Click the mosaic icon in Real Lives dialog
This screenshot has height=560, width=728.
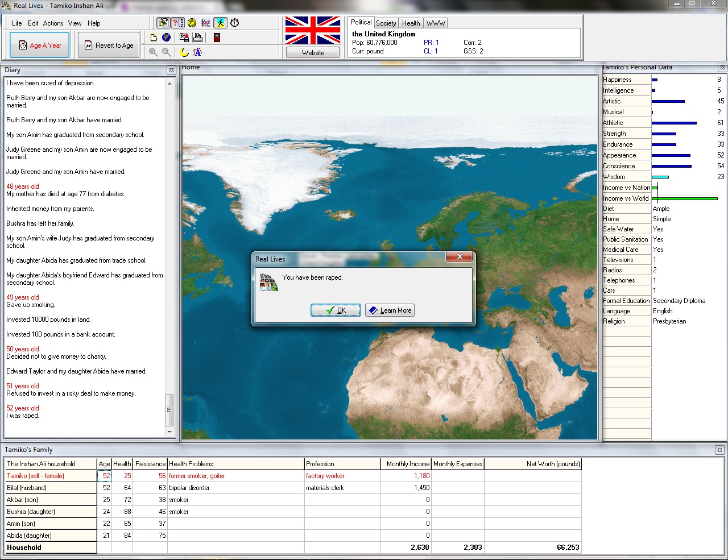[x=268, y=282]
